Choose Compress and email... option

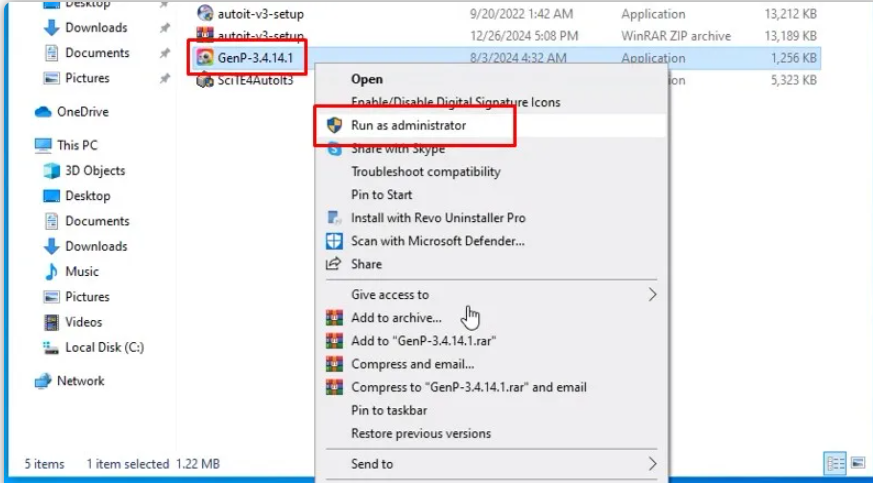pos(412,364)
